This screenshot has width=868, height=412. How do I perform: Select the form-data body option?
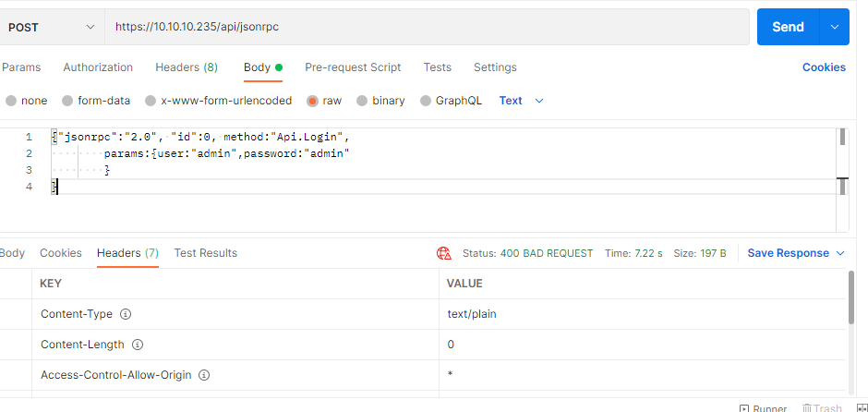tap(67, 101)
